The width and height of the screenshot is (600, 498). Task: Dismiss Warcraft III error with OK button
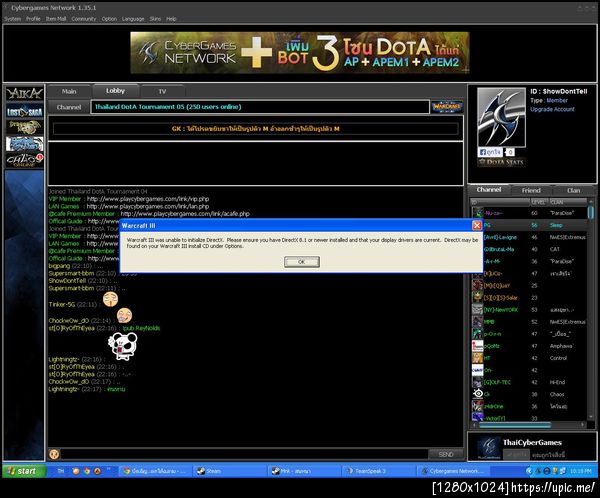302,262
